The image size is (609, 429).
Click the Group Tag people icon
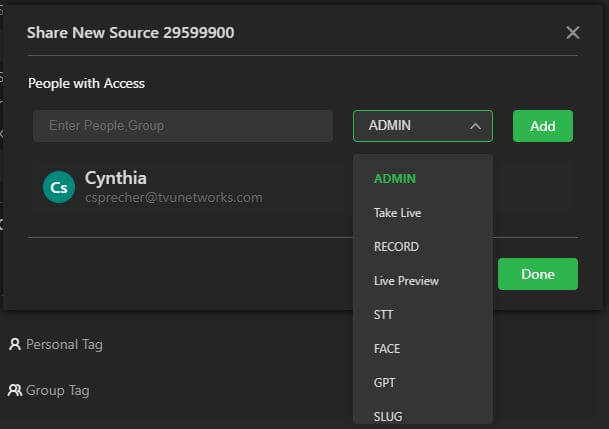[15, 390]
